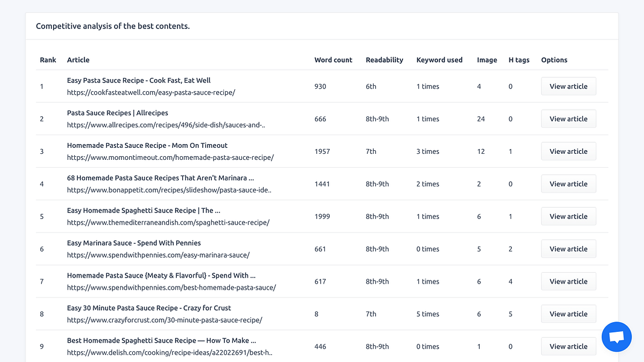Open the themediterraneandish.com URL
Screen dimensions: 644x362
168,223
